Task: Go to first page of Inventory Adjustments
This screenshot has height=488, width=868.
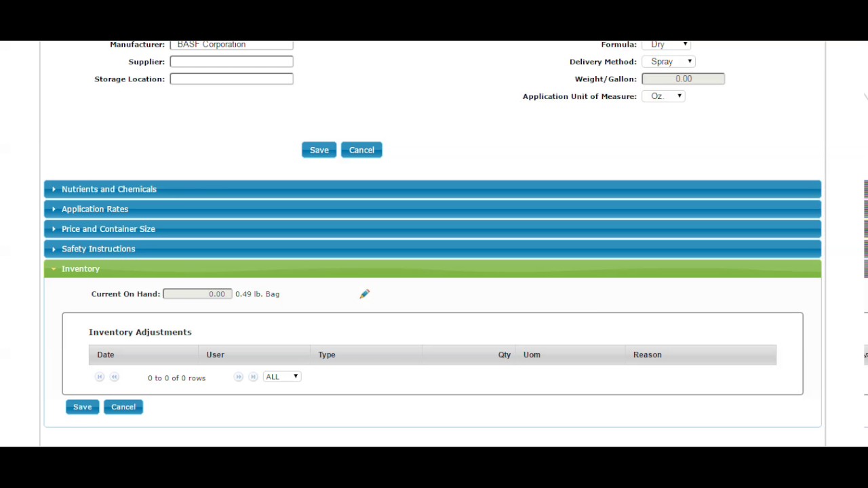Action: pyautogui.click(x=100, y=377)
